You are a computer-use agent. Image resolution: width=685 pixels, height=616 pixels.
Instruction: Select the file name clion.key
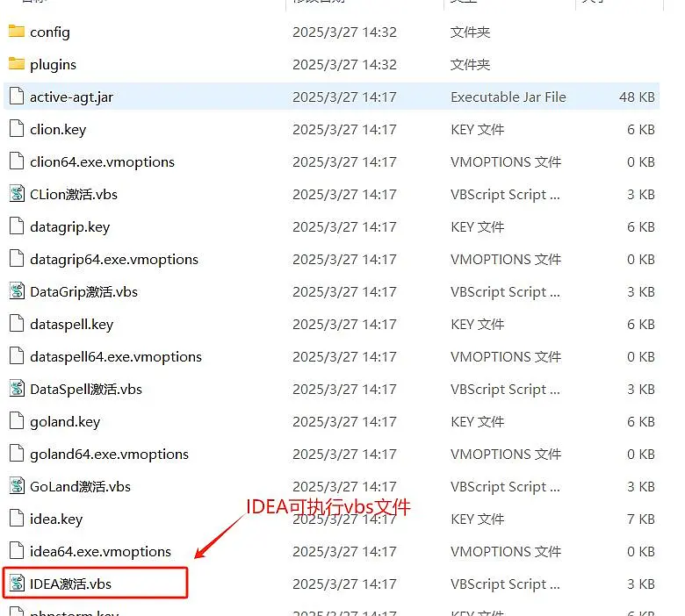point(58,130)
